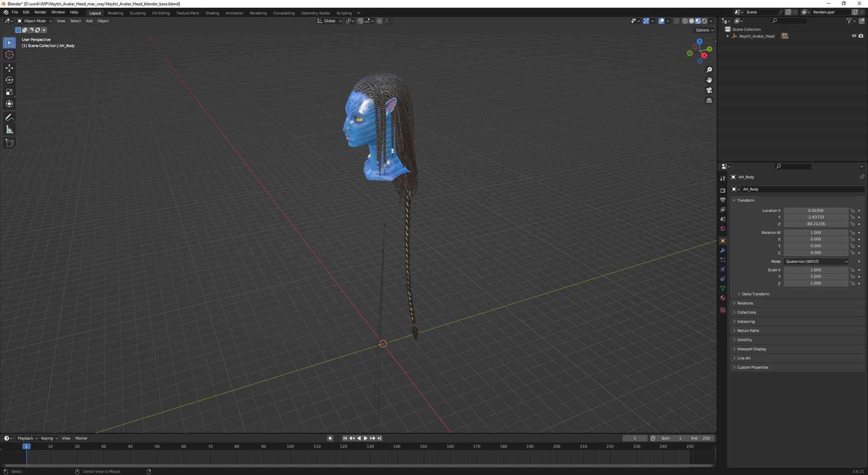Screen dimensions: 868x475
Task: Open Global transform orientation dropdown
Action: click(329, 21)
